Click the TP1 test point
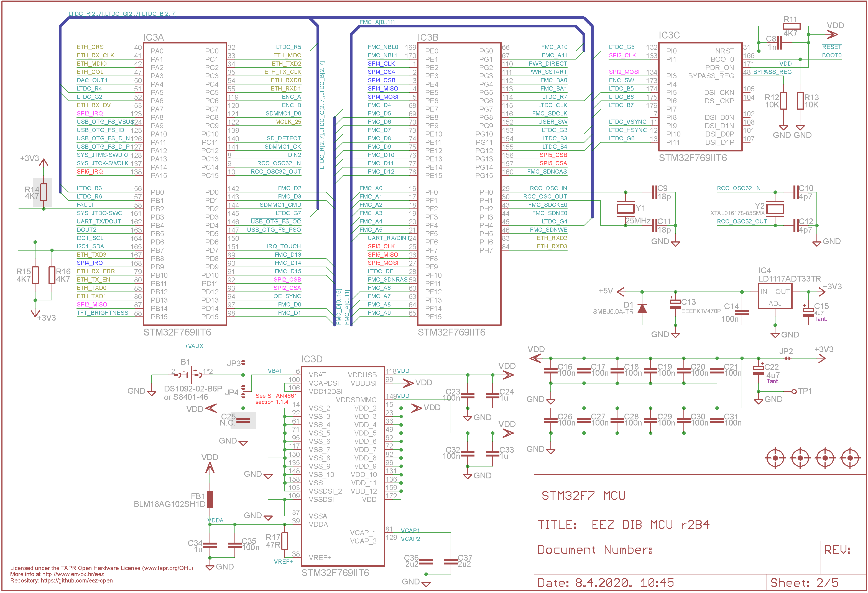Image resolution: width=868 pixels, height=593 pixels. 795,391
